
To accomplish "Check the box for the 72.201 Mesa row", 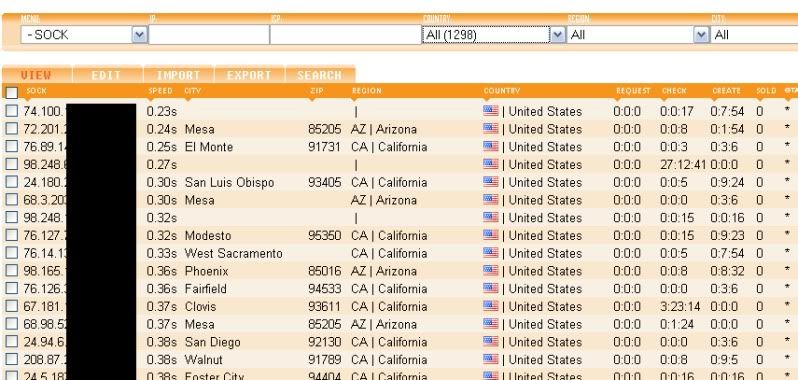I will pos(11,129).
